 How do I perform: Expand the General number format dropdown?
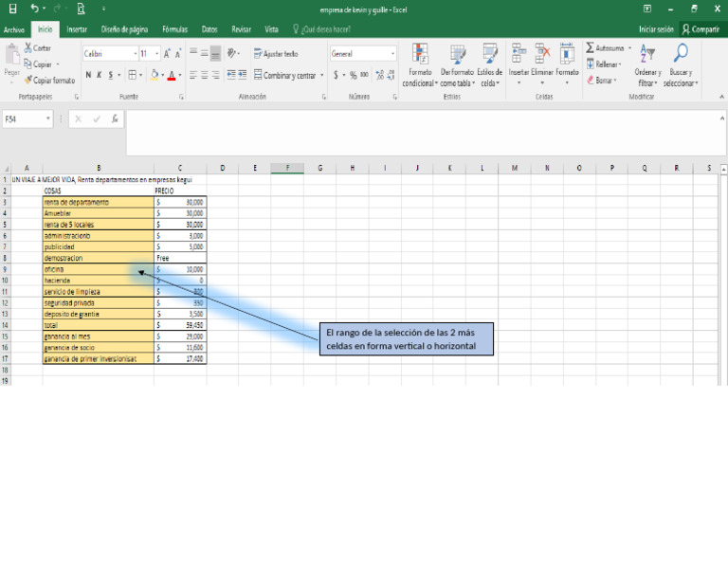392,54
